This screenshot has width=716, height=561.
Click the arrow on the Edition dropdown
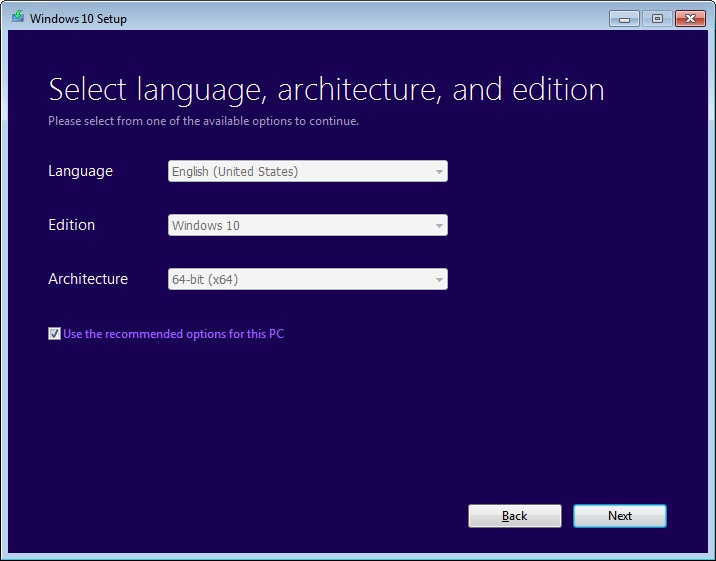coord(439,226)
